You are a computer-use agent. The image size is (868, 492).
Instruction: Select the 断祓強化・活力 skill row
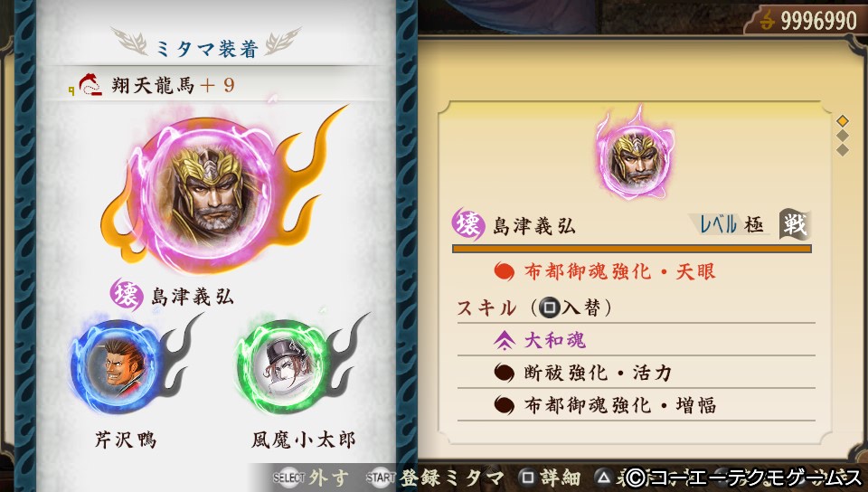[x=636, y=373]
